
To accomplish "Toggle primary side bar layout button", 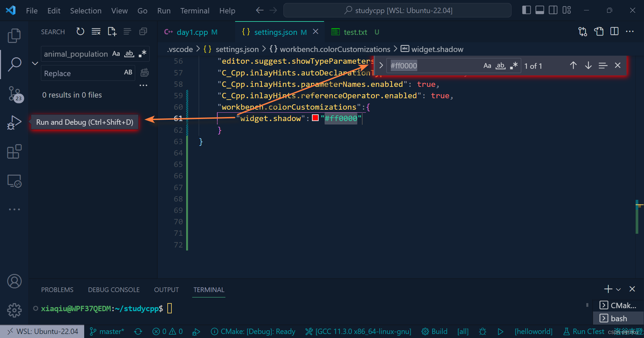I will point(526,10).
